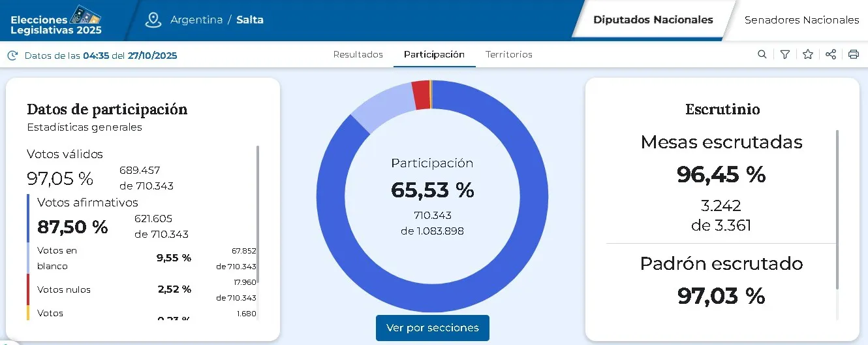Screen dimensions: 868x345
Task: Click the Escrutinio panel scrollbar
Action: tap(837, 209)
